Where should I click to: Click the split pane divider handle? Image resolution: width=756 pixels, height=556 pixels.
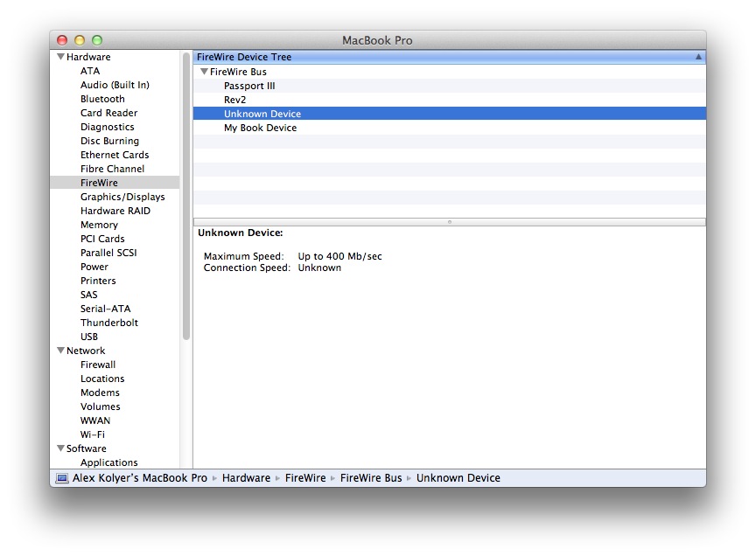point(450,222)
